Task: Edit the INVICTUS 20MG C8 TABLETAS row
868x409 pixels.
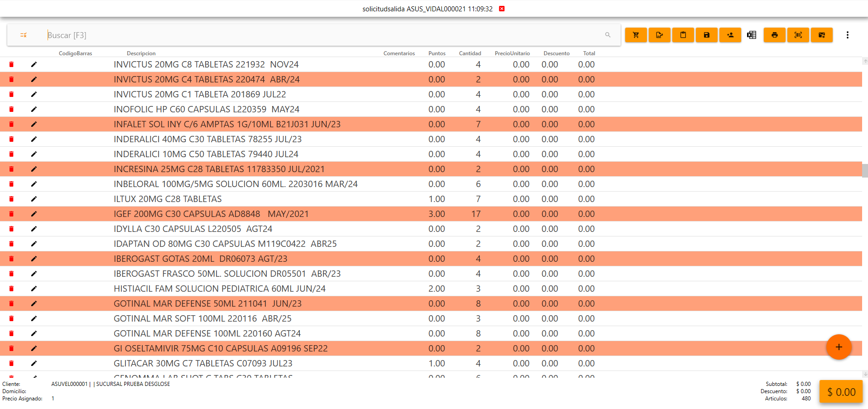Action: pos(34,64)
